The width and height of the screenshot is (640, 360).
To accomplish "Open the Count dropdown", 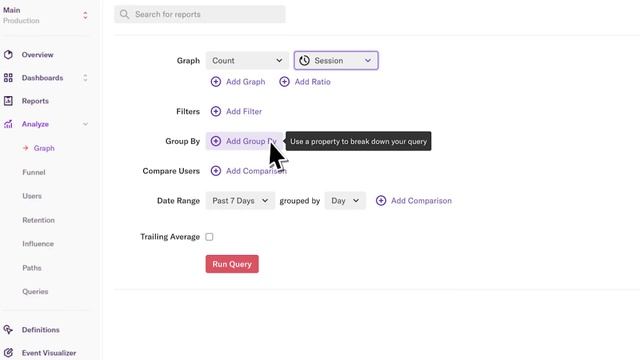I will pyautogui.click(x=247, y=60).
